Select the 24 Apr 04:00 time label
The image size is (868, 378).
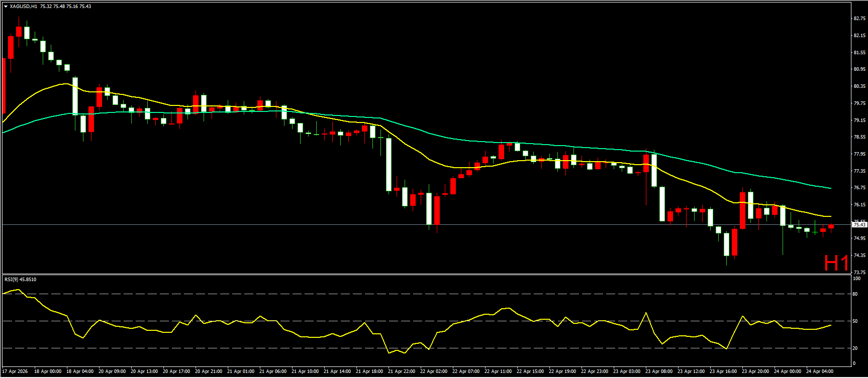click(x=820, y=371)
